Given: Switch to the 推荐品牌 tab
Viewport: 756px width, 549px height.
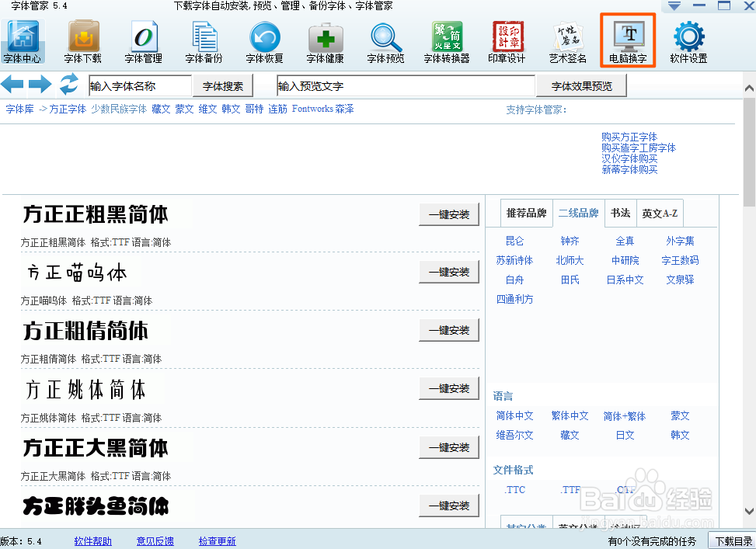Looking at the screenshot, I should click(x=527, y=213).
